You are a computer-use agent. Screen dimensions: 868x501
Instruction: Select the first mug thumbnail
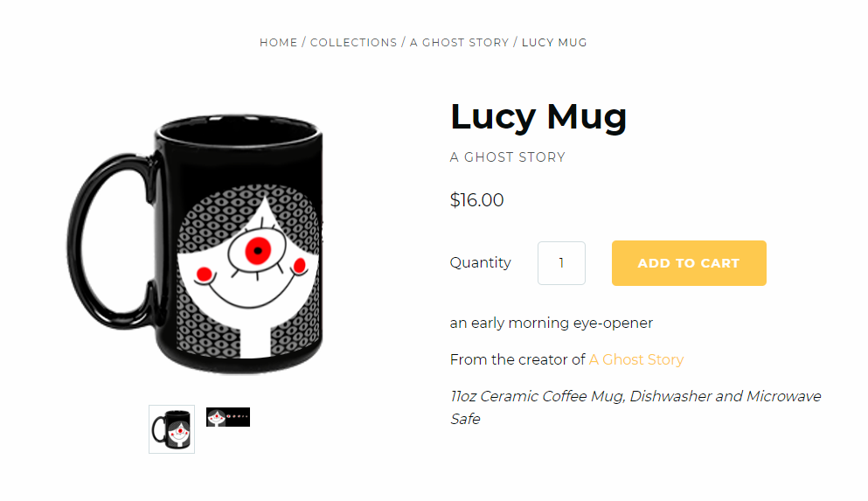click(x=171, y=429)
